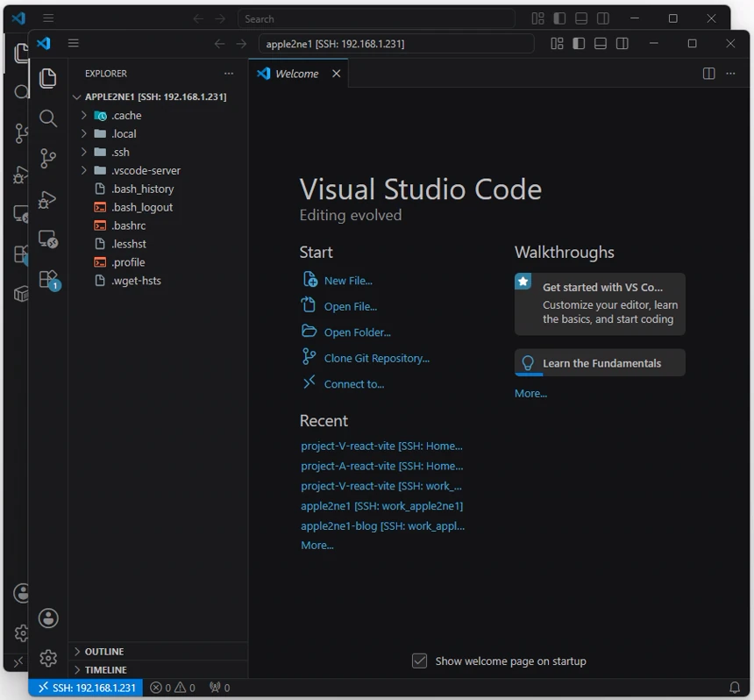The image size is (754, 700).
Task: Open Get started with VS Code walkthrough
Action: [x=600, y=304]
